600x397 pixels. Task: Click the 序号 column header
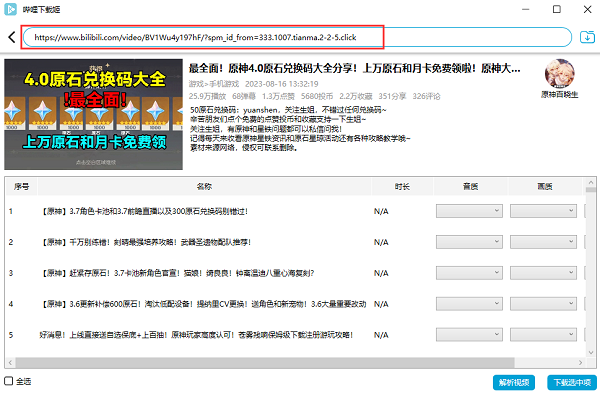pyautogui.click(x=21, y=186)
